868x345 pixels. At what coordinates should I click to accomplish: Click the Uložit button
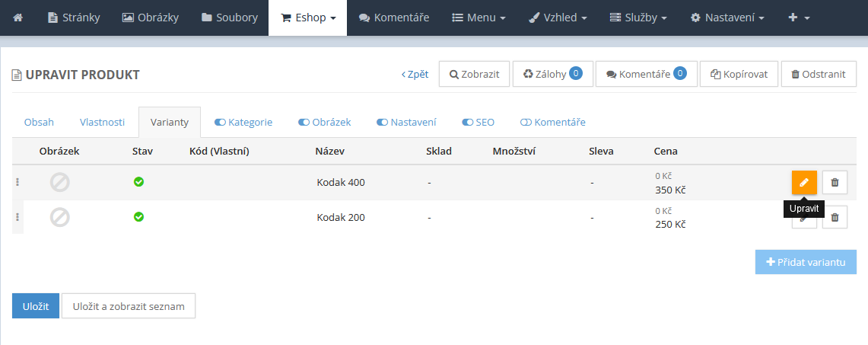click(35, 306)
